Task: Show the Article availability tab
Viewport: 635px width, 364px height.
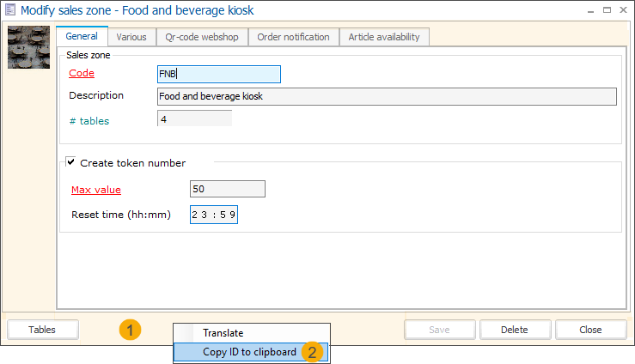Action: [x=383, y=37]
